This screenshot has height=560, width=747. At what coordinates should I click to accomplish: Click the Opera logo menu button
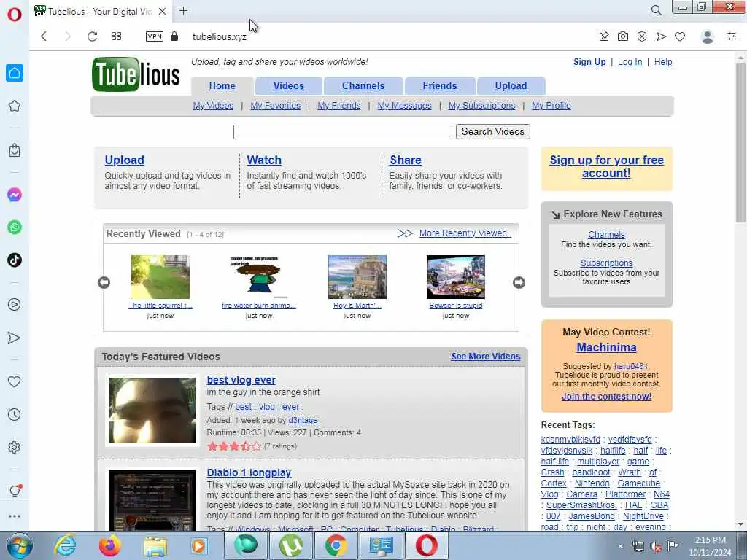pyautogui.click(x=15, y=15)
